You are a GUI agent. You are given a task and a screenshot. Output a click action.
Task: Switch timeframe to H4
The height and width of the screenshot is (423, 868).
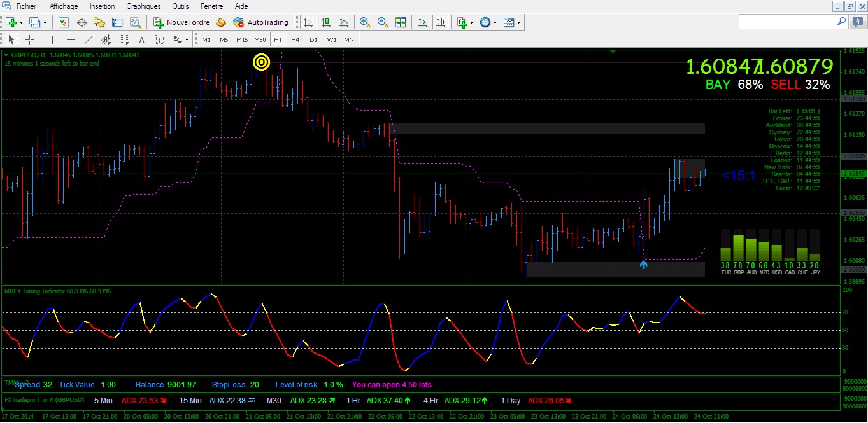(295, 39)
